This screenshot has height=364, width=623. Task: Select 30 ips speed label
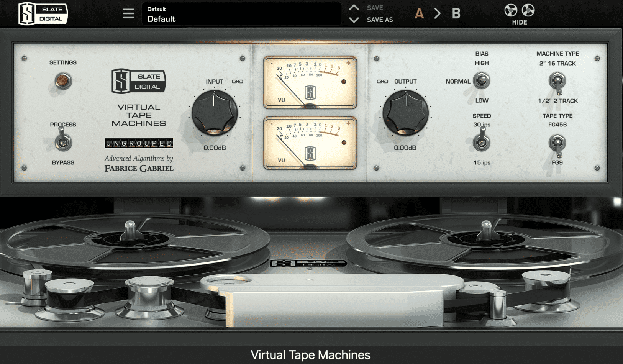point(482,125)
